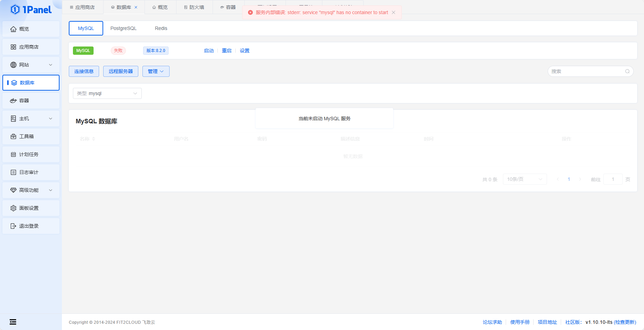Switch to the 容器 top tab

click(228, 7)
